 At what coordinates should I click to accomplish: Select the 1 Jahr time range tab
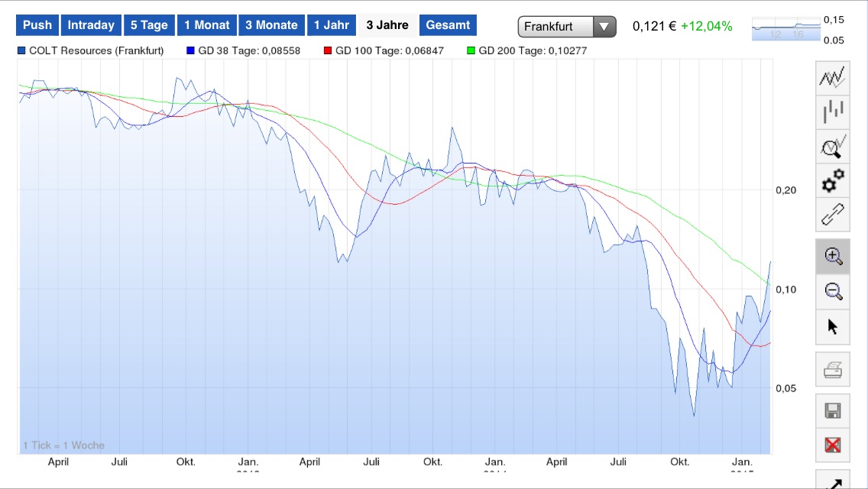(332, 25)
